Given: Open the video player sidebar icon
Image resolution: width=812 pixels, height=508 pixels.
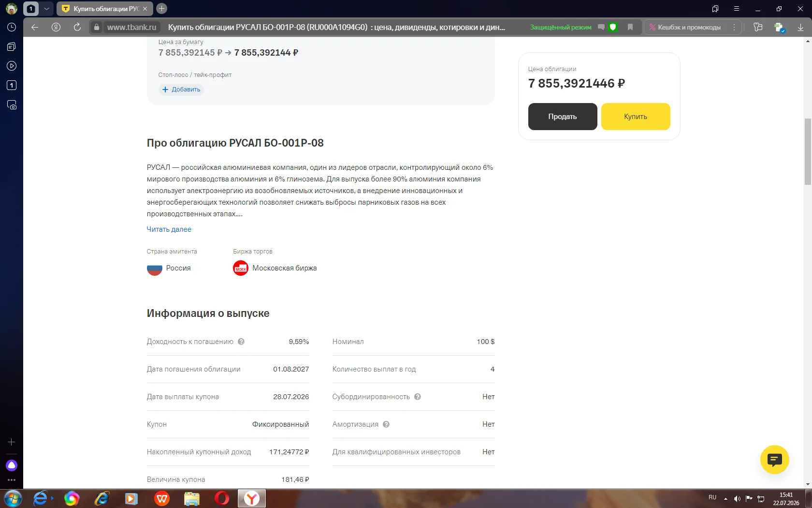Looking at the screenshot, I should tap(12, 66).
